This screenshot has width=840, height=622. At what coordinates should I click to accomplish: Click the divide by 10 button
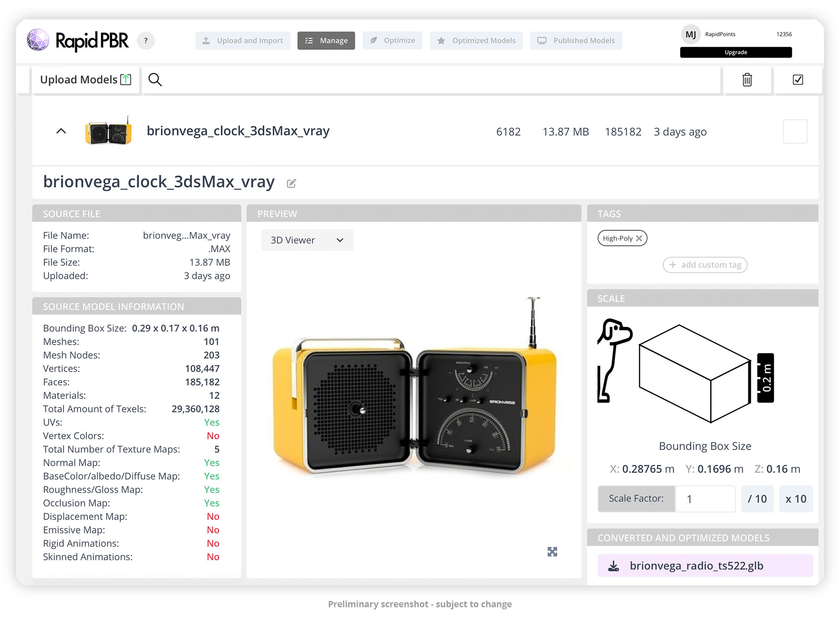pyautogui.click(x=757, y=499)
